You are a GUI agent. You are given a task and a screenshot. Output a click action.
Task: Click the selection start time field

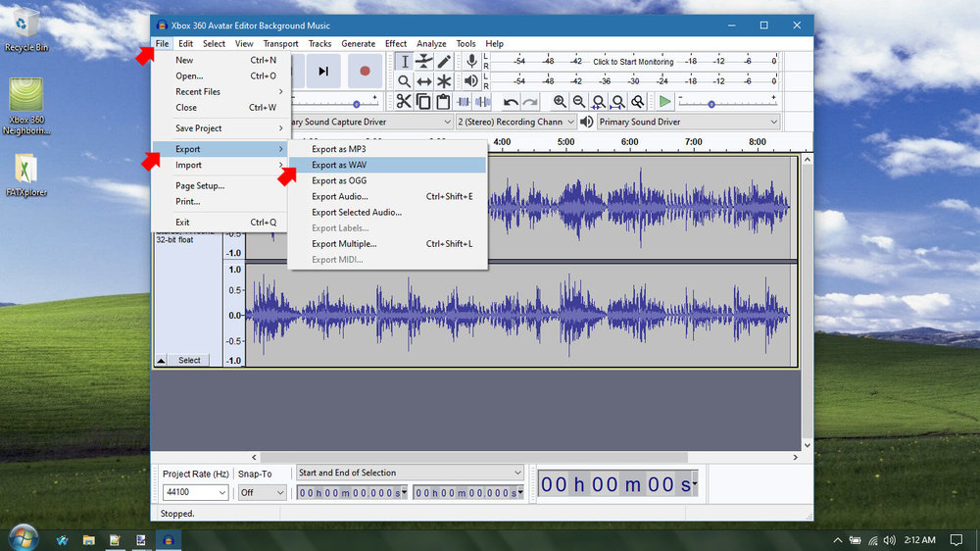pos(352,493)
